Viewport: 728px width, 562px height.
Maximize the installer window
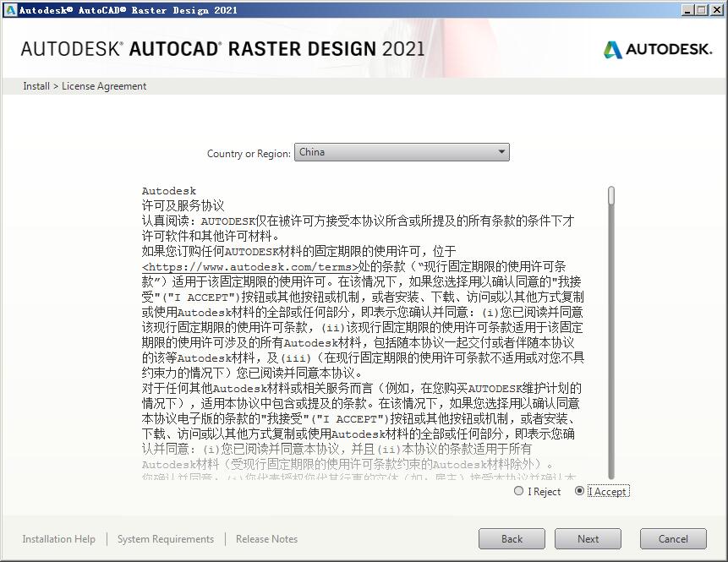coord(702,10)
